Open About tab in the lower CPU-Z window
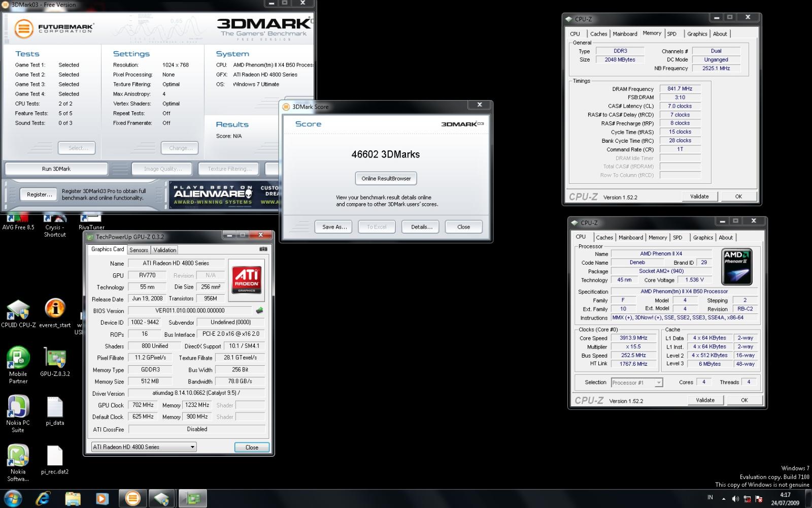 click(726, 238)
